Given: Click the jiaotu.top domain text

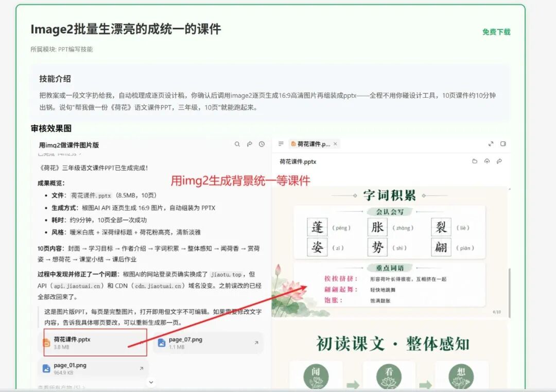Looking at the screenshot, I should pyautogui.click(x=226, y=275).
